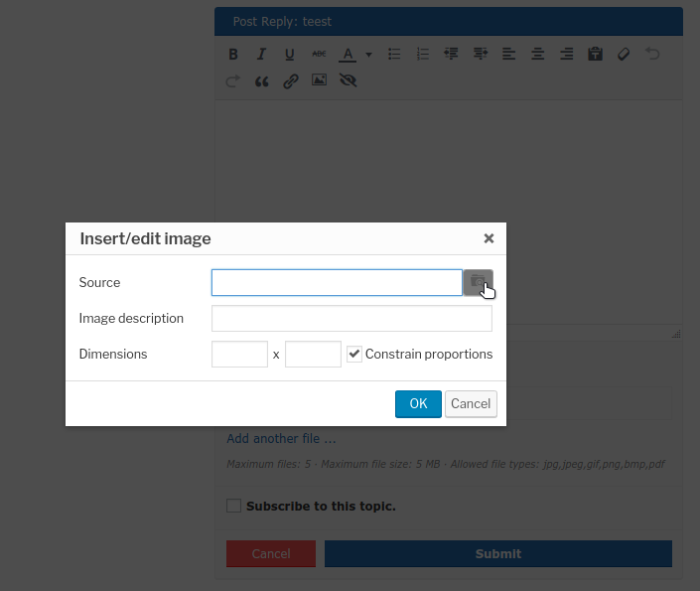Browse for image source file
Viewport: 700px width, 591px height.
coord(478,282)
